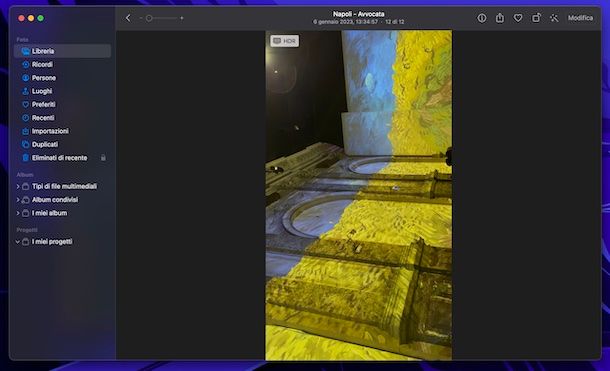Expand Tipi di file multimediali
The height and width of the screenshot is (371, 610).
coord(18,186)
